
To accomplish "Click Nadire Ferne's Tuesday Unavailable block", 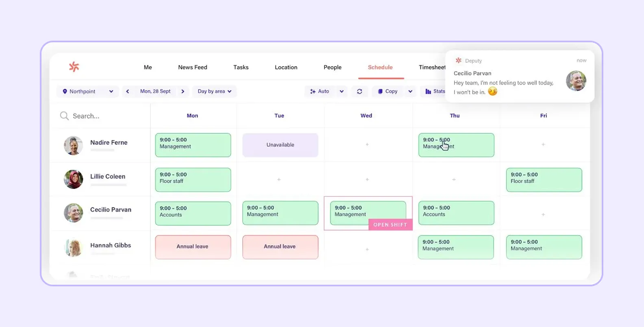I will pos(281,145).
